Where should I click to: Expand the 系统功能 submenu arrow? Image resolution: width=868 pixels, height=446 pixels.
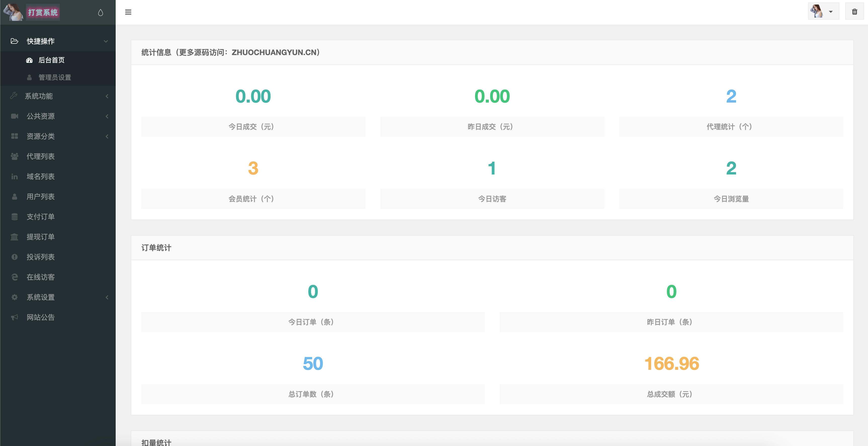click(x=107, y=96)
